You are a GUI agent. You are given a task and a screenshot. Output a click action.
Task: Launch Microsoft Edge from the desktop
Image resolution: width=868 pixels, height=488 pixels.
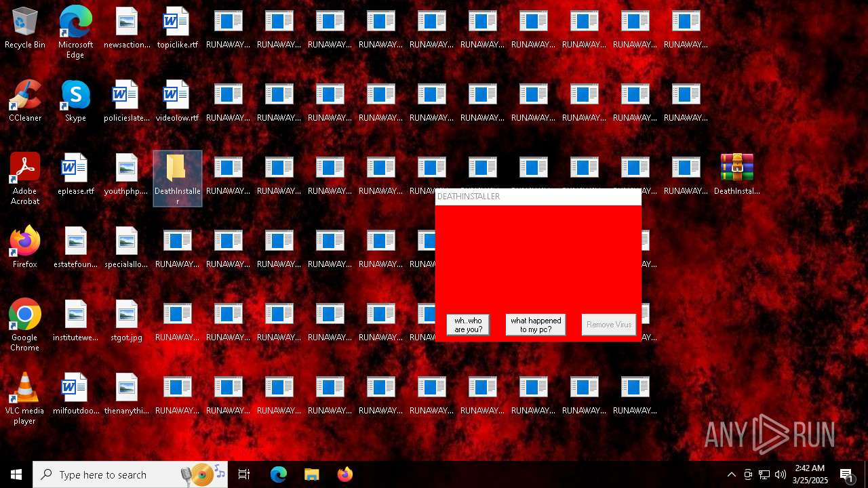pos(75,33)
